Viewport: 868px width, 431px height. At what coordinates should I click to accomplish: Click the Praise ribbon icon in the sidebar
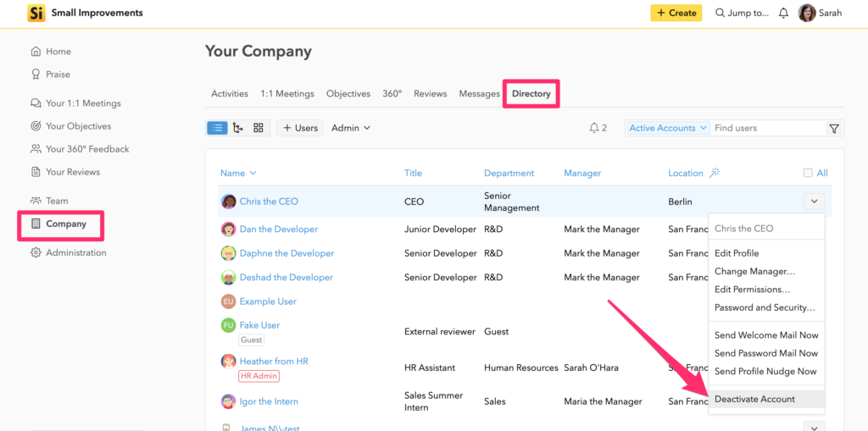(x=36, y=75)
